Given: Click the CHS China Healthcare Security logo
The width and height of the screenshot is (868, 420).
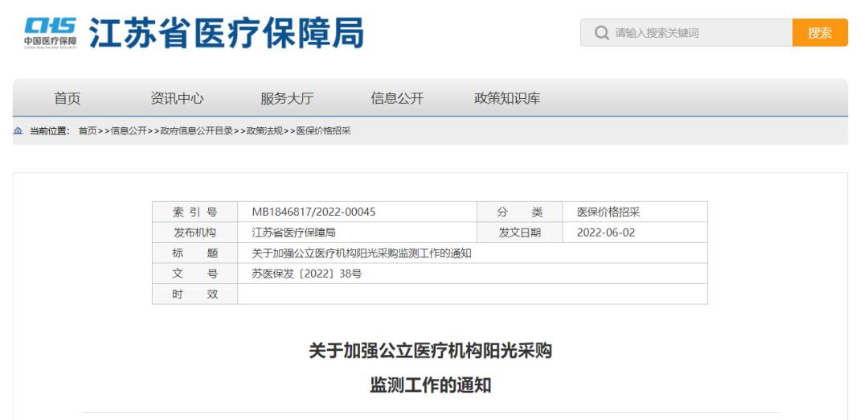Looking at the screenshot, I should pos(51,33).
